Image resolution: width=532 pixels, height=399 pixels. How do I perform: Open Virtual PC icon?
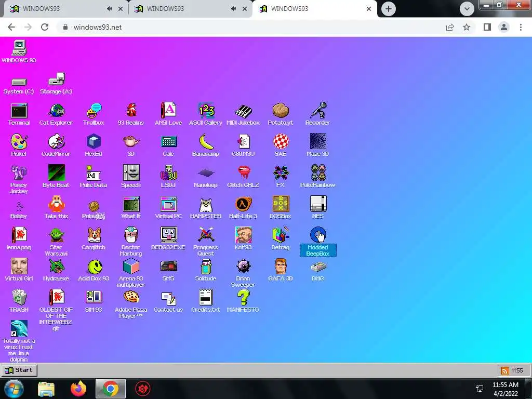pyautogui.click(x=168, y=204)
